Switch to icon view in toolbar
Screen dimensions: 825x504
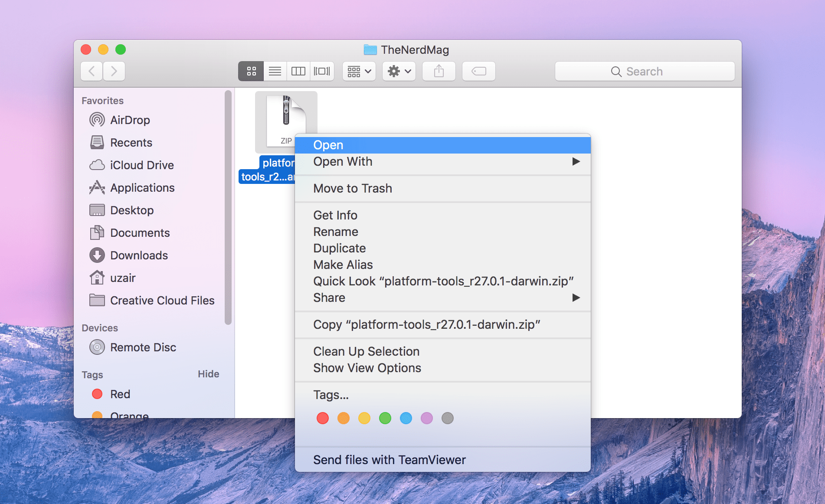[251, 71]
